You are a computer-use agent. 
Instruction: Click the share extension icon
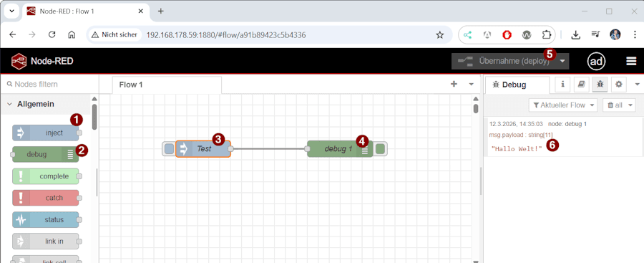(467, 35)
